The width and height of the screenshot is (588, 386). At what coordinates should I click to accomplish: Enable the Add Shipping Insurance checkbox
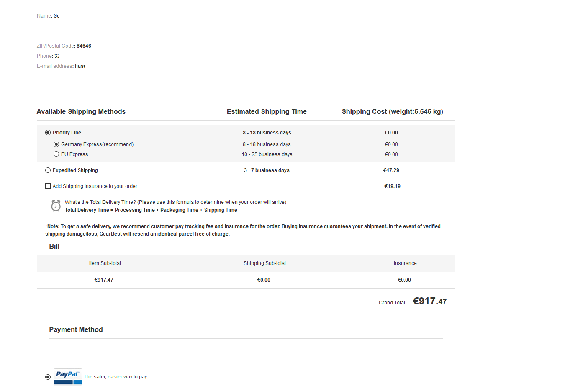coord(48,186)
